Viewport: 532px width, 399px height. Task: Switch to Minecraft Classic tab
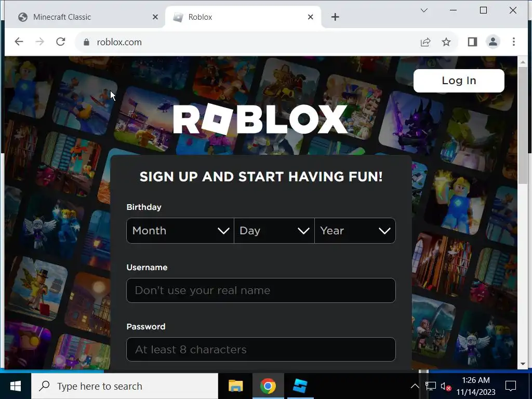(x=87, y=17)
